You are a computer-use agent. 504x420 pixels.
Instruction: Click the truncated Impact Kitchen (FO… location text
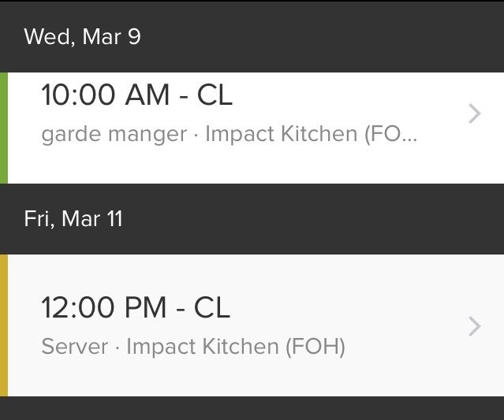(x=311, y=134)
